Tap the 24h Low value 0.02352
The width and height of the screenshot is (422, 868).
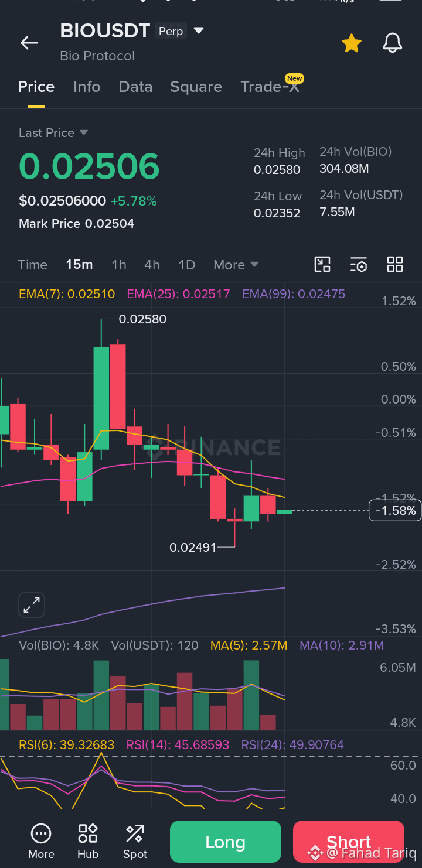(277, 213)
